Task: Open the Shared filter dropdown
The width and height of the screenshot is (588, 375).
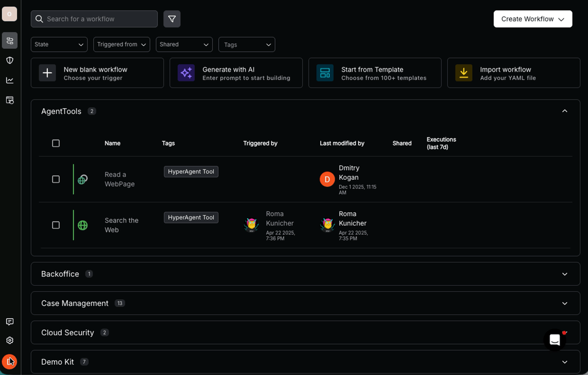Action: click(x=184, y=44)
